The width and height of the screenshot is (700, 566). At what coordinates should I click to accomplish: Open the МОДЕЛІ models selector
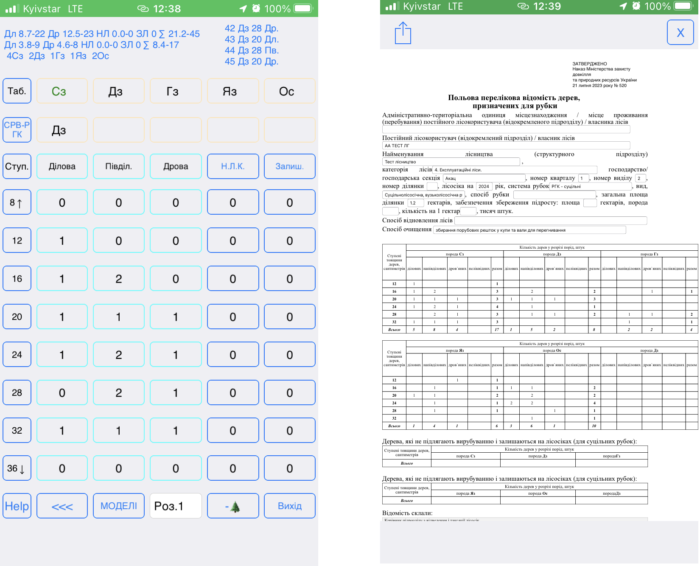[120, 506]
